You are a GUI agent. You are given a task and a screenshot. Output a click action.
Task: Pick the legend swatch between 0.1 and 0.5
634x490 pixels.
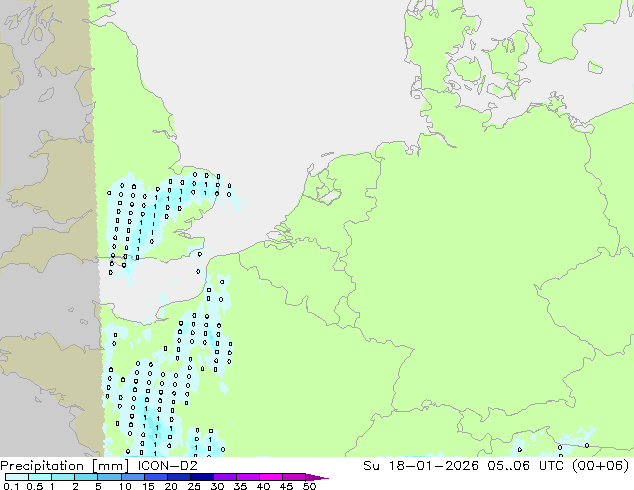click(17, 477)
